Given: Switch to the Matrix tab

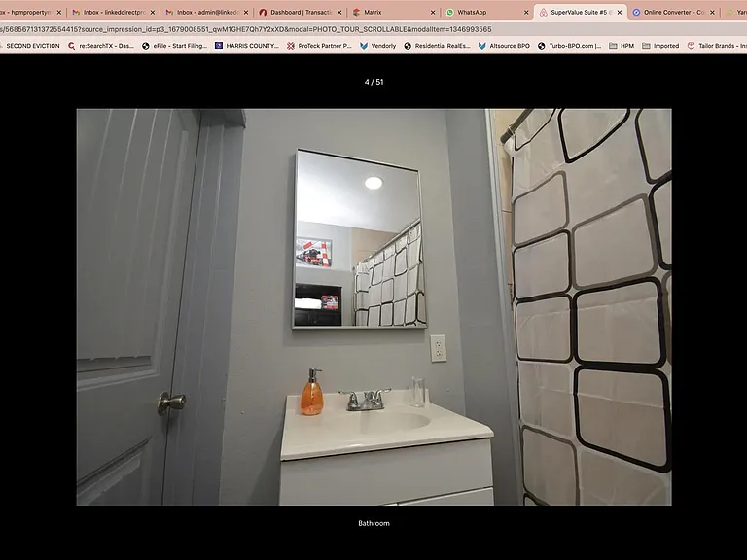Looking at the screenshot, I should pos(394,13).
